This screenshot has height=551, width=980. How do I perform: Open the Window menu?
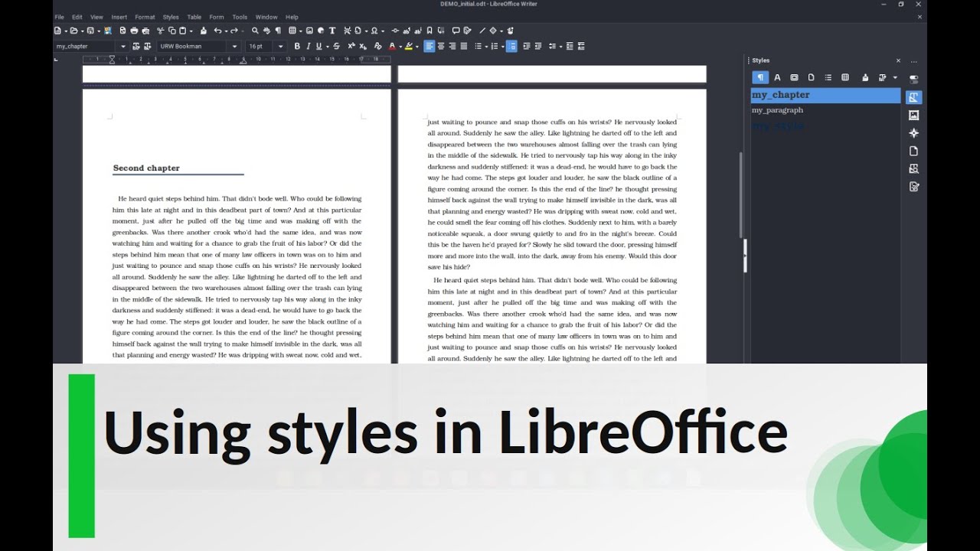[266, 17]
